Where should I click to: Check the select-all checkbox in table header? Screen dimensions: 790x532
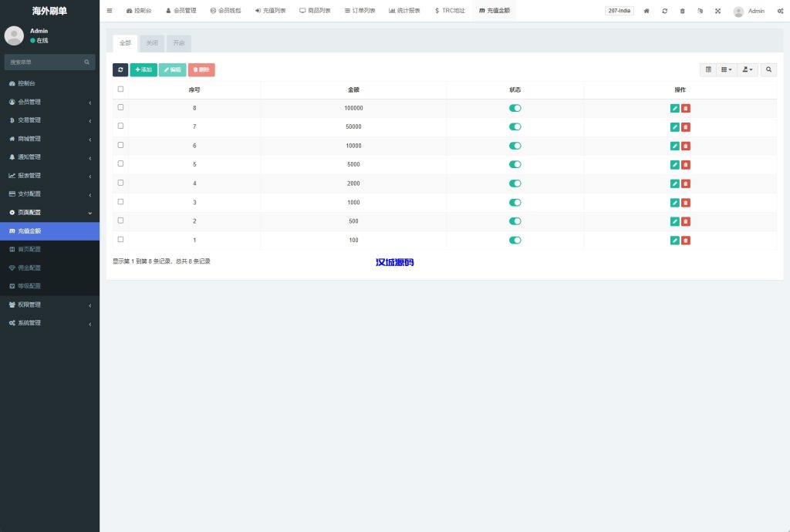(x=120, y=89)
